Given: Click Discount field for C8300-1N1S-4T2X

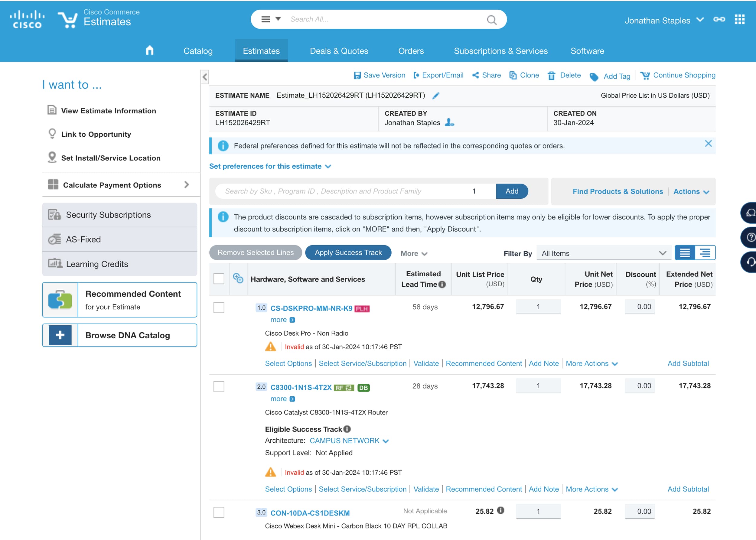Looking at the screenshot, I should (x=640, y=386).
